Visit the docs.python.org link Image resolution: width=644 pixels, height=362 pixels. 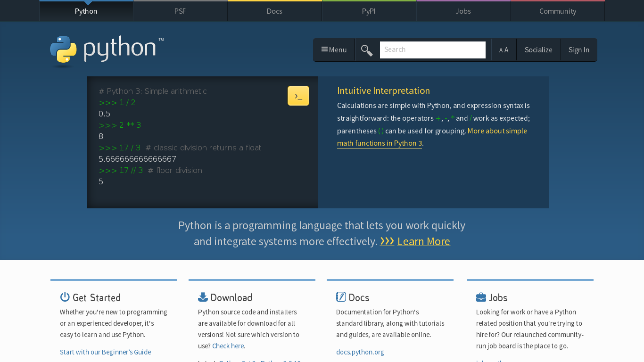(360, 352)
